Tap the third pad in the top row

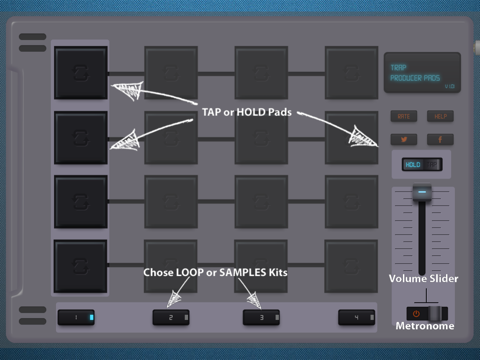pos(261,73)
